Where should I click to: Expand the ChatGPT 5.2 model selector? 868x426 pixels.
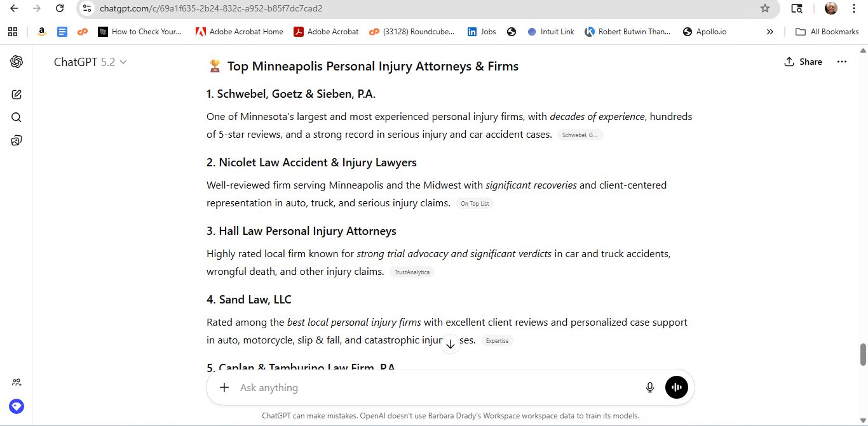tap(90, 62)
